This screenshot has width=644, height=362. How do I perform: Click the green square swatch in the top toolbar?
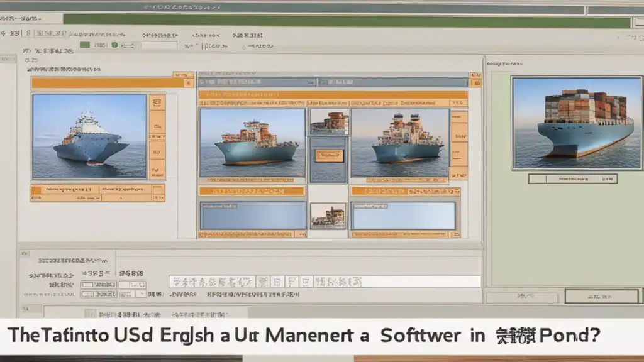point(85,45)
